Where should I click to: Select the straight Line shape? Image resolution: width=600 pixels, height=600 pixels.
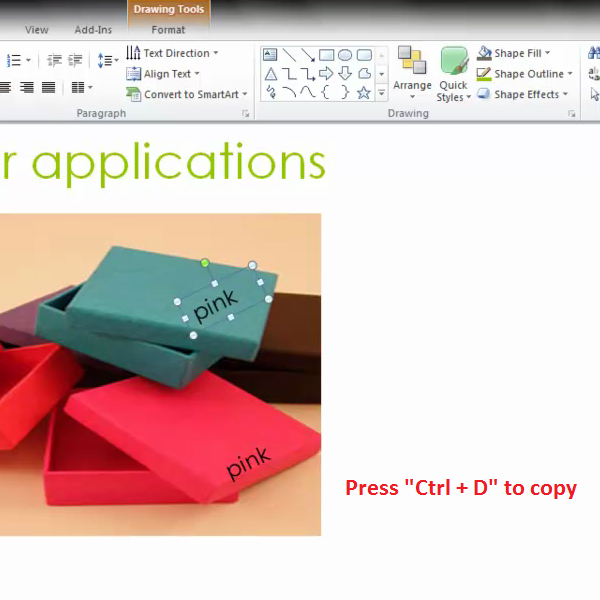point(289,55)
